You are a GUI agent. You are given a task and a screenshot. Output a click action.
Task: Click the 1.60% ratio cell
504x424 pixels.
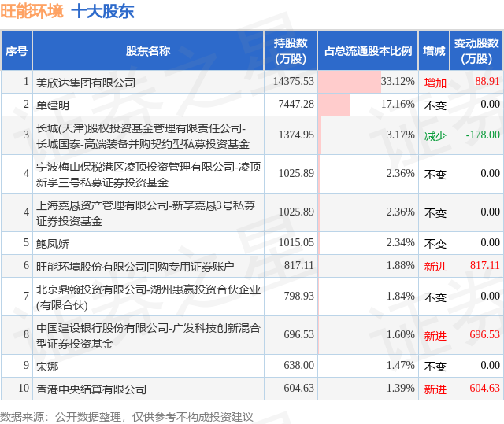(368, 335)
